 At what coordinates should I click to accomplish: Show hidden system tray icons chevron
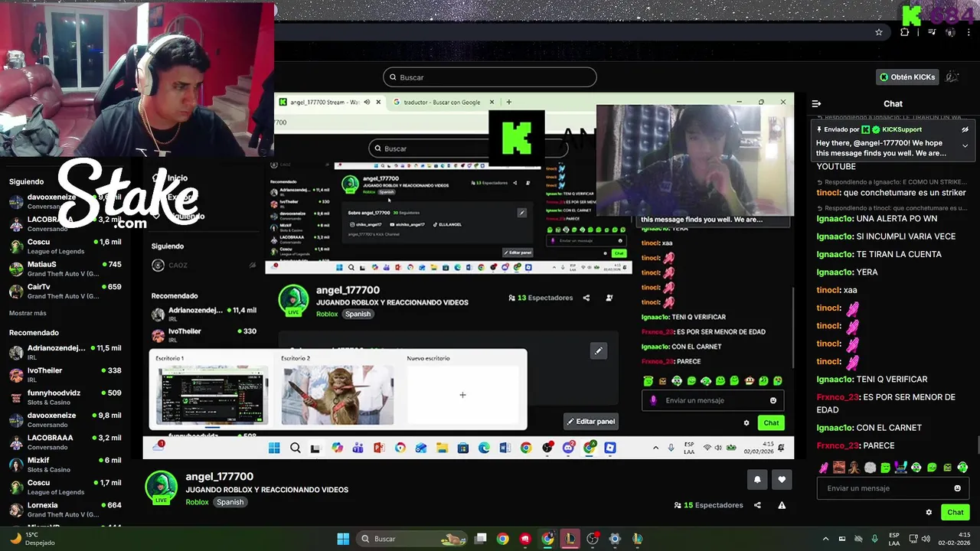[x=825, y=539]
